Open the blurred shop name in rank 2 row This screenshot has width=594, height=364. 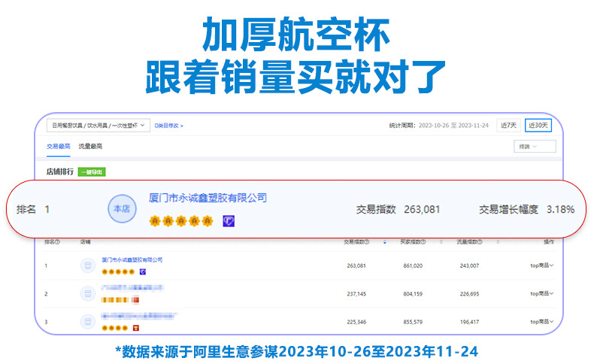[132, 288]
